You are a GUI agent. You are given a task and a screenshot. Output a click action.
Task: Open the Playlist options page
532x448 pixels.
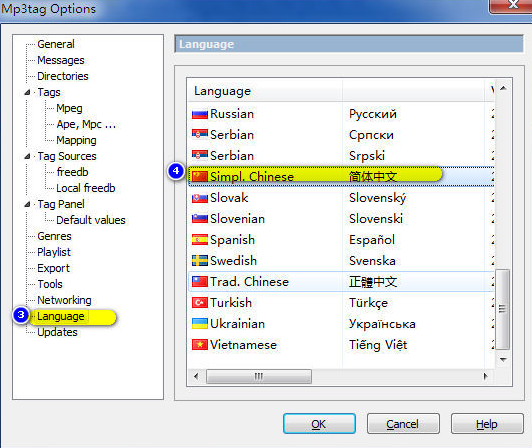click(x=54, y=252)
